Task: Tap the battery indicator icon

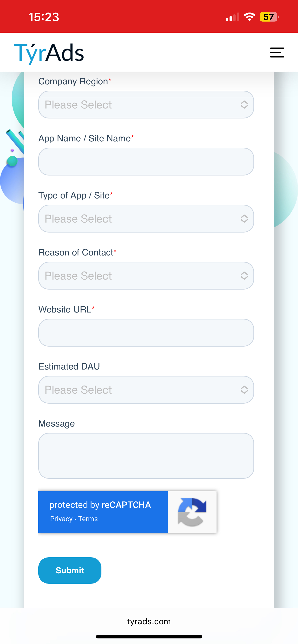Action: (269, 17)
